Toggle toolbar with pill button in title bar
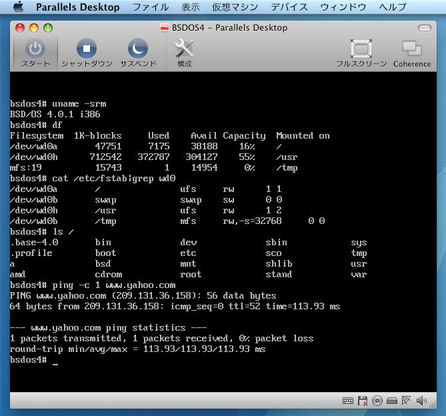446x416 pixels. click(x=424, y=28)
